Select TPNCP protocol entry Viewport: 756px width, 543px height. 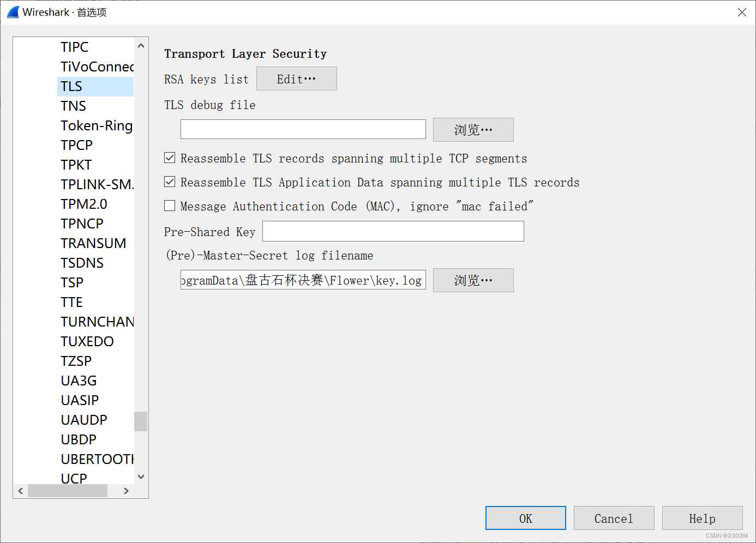tap(95, 224)
